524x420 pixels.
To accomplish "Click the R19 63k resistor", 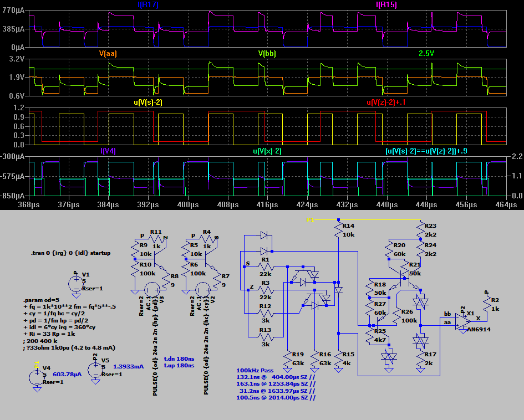I will point(288,359).
